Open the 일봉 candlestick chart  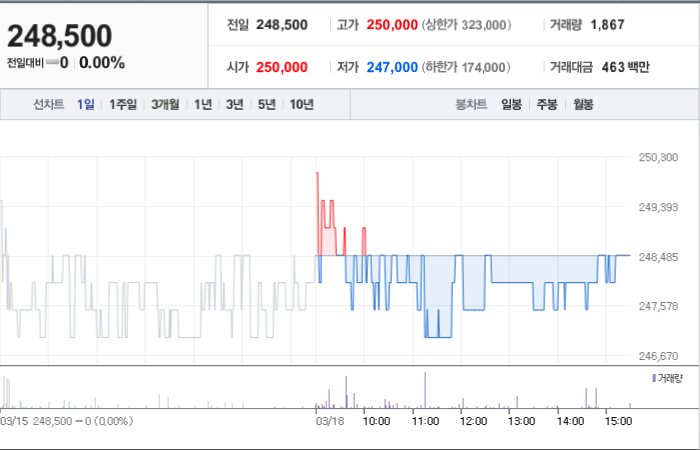tap(511, 104)
